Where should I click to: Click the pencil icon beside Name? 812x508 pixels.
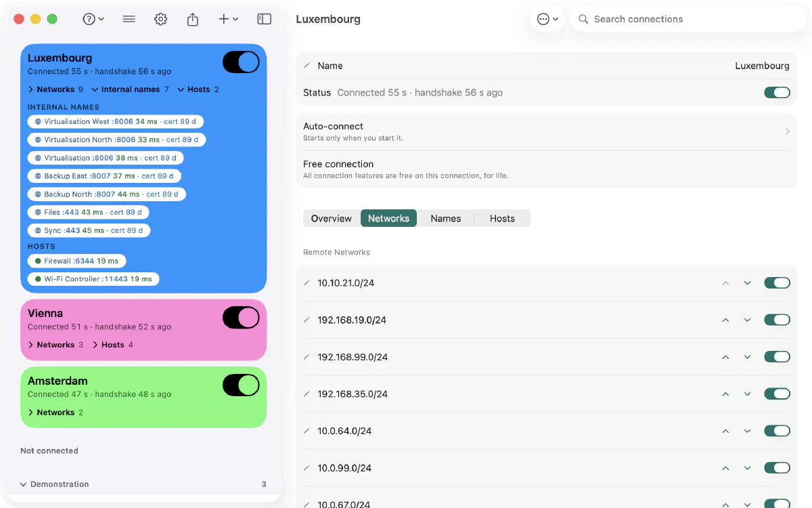tap(307, 66)
